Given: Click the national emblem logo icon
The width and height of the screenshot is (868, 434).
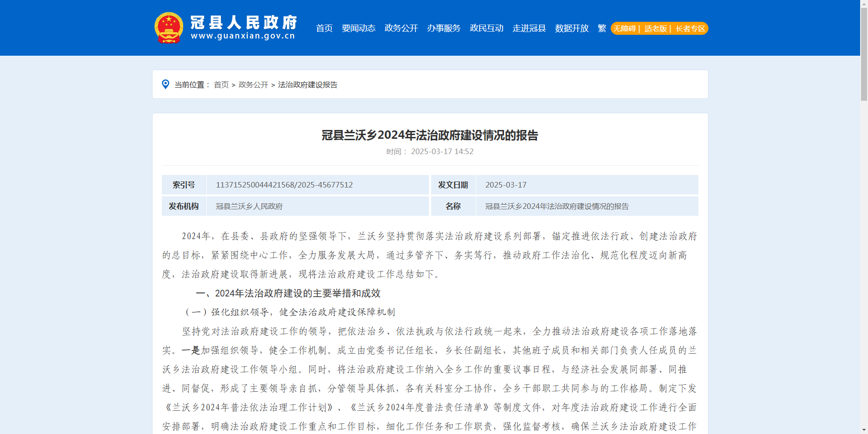Looking at the screenshot, I should pyautogui.click(x=169, y=28).
